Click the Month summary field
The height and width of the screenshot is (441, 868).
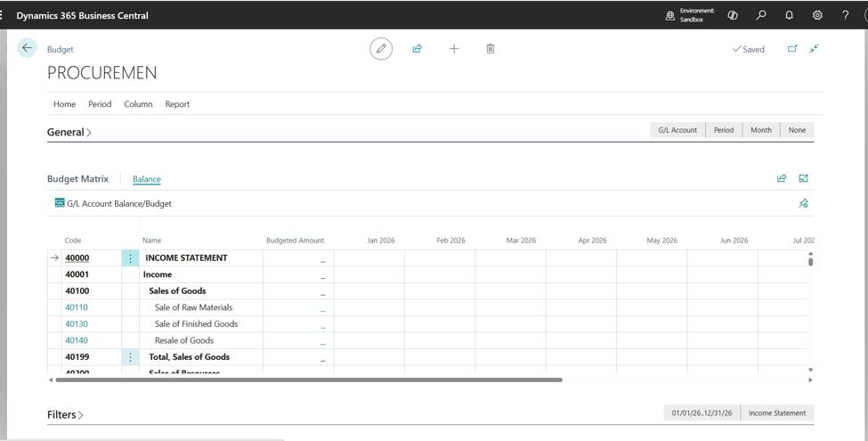[761, 130]
